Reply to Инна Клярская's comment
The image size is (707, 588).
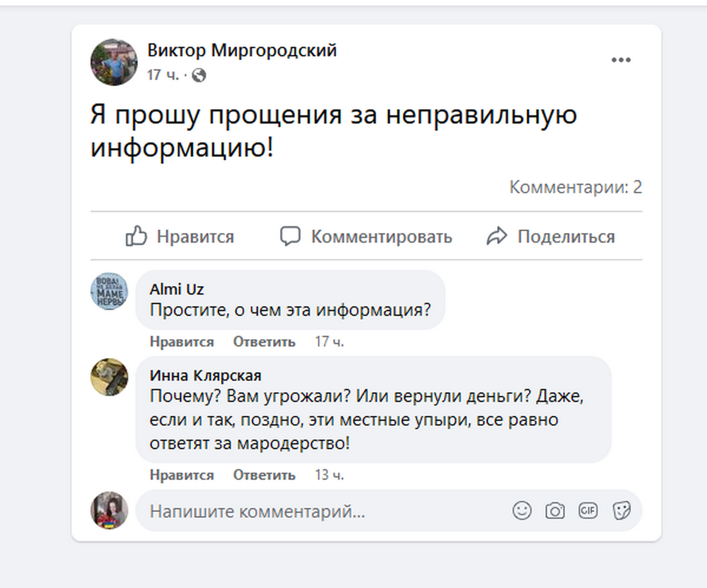(x=264, y=475)
